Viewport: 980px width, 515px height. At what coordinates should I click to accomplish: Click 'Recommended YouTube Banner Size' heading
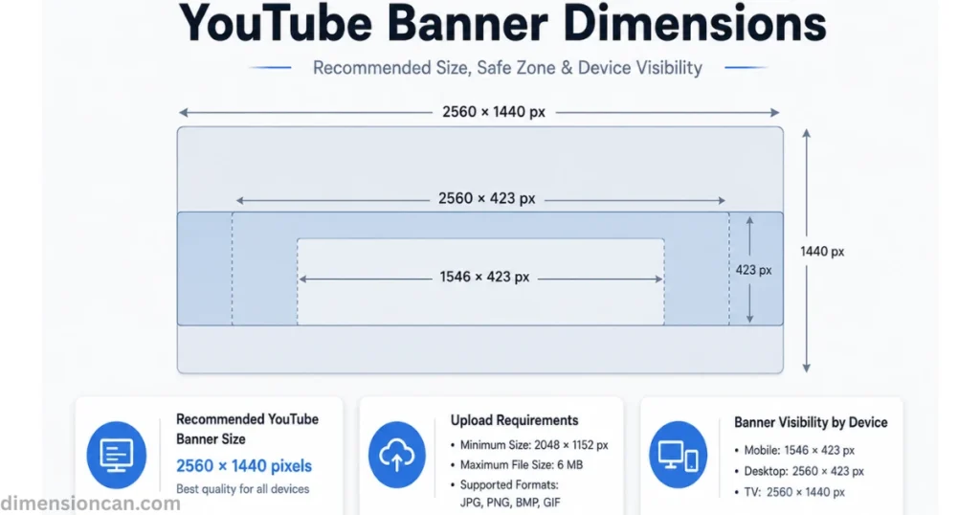248,429
